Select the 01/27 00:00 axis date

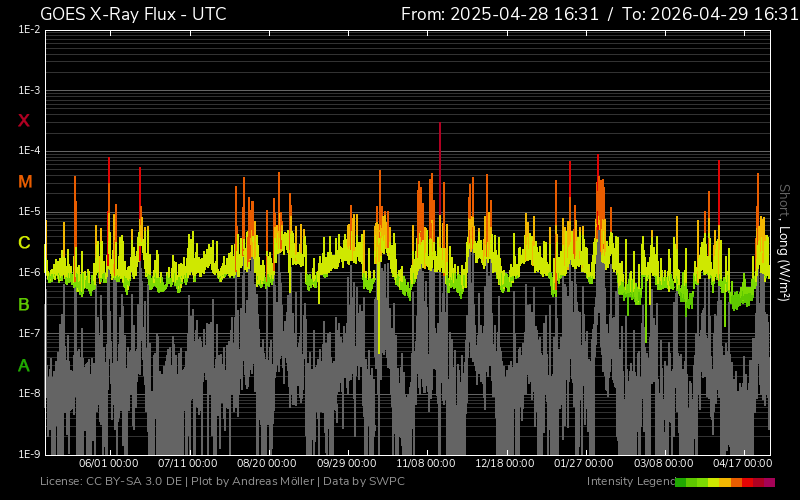[584, 463]
